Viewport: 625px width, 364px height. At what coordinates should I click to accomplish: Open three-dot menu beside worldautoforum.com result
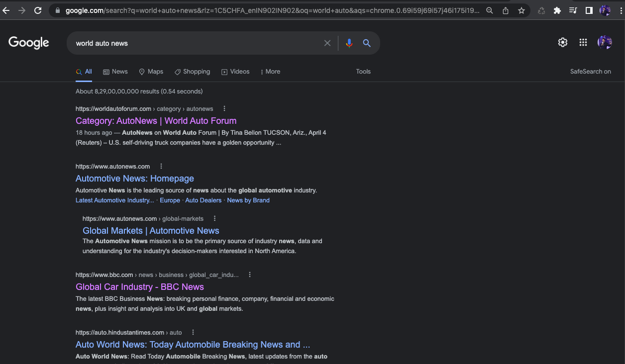point(224,108)
